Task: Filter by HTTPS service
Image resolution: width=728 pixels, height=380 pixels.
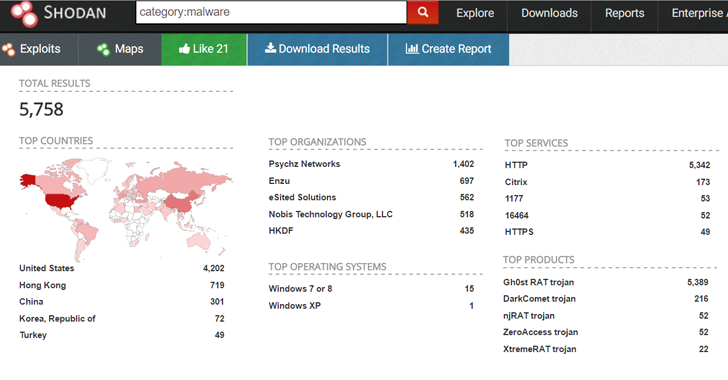Action: 519,232
